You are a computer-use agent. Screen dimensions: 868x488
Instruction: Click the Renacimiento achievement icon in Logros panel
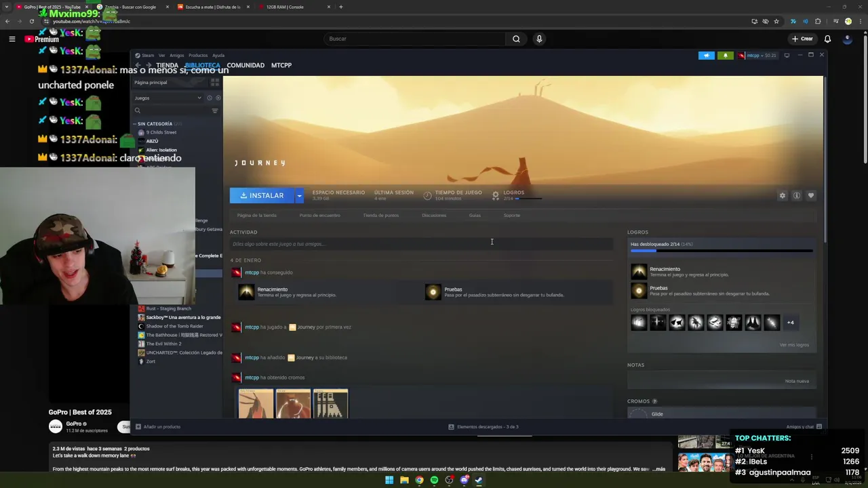(639, 272)
